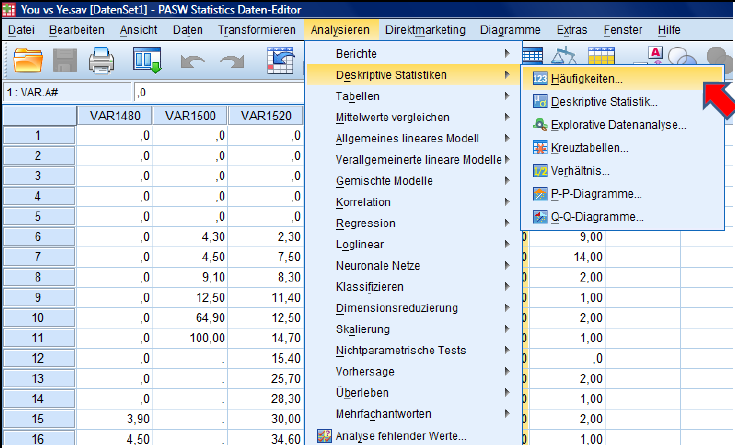Open the Ansicht menu
735x448 pixels.
point(138,30)
